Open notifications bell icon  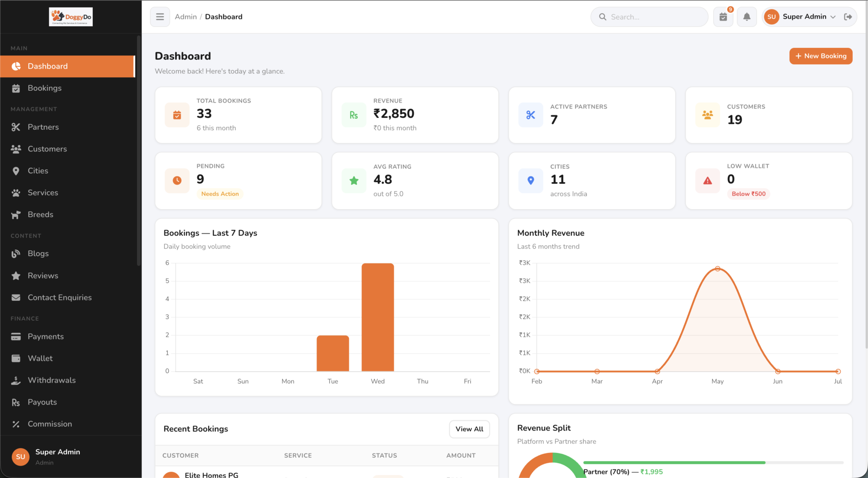coord(747,17)
